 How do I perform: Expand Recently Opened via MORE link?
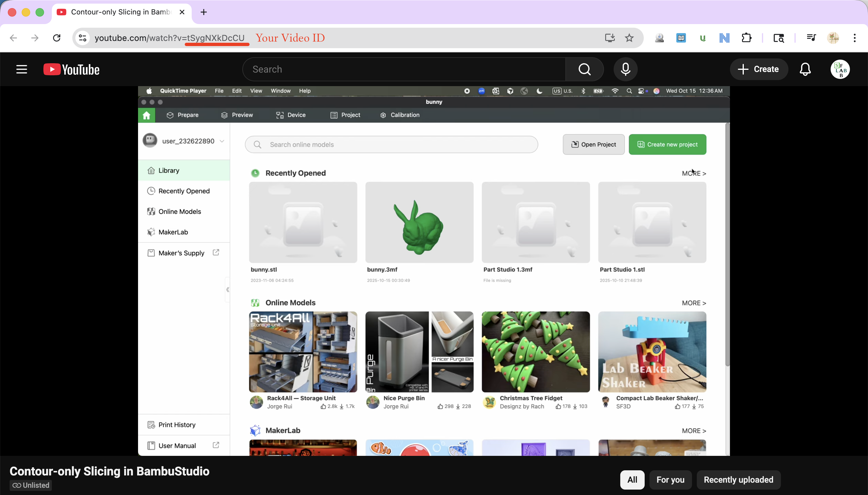tap(694, 173)
